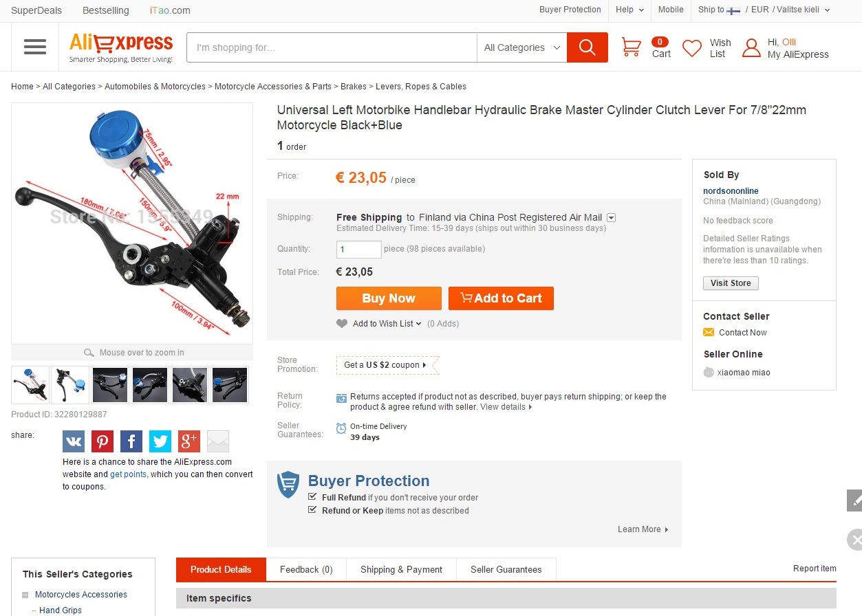The image size is (862, 616).
Task: Click the orange search magnifier button
Action: pos(588,47)
